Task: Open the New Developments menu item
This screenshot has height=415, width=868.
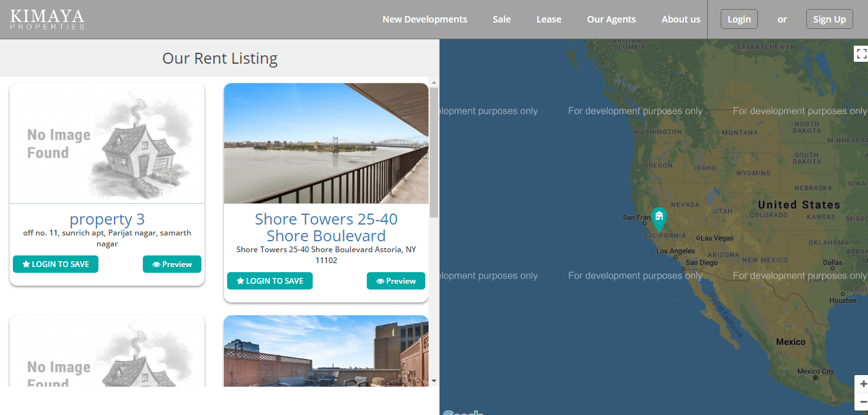Action: [425, 19]
